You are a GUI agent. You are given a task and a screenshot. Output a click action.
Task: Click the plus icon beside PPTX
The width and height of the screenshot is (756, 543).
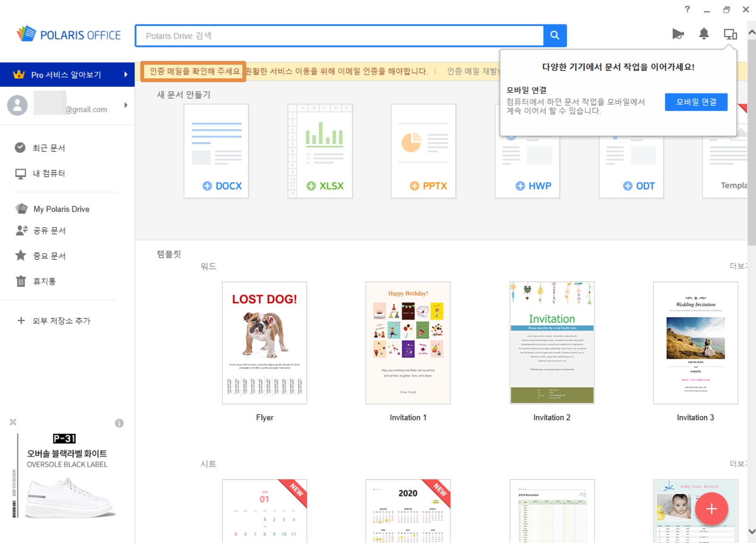(414, 186)
